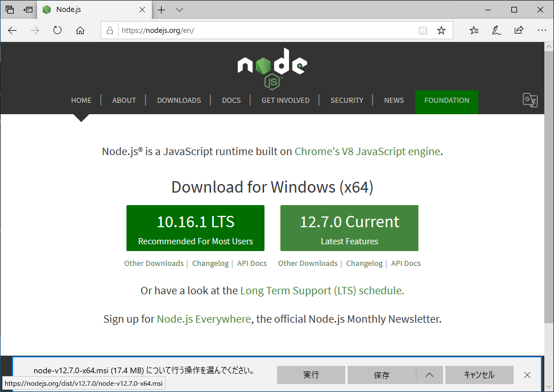Open the ABOUT nav item

124,100
